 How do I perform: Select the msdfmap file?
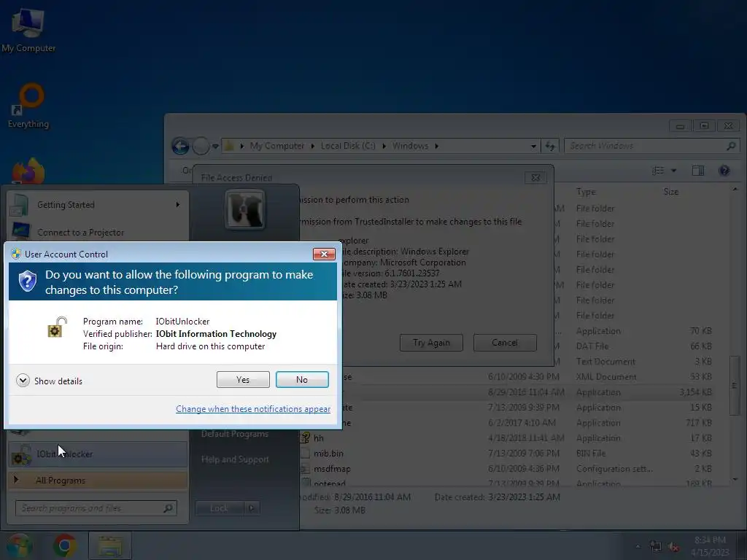point(332,469)
